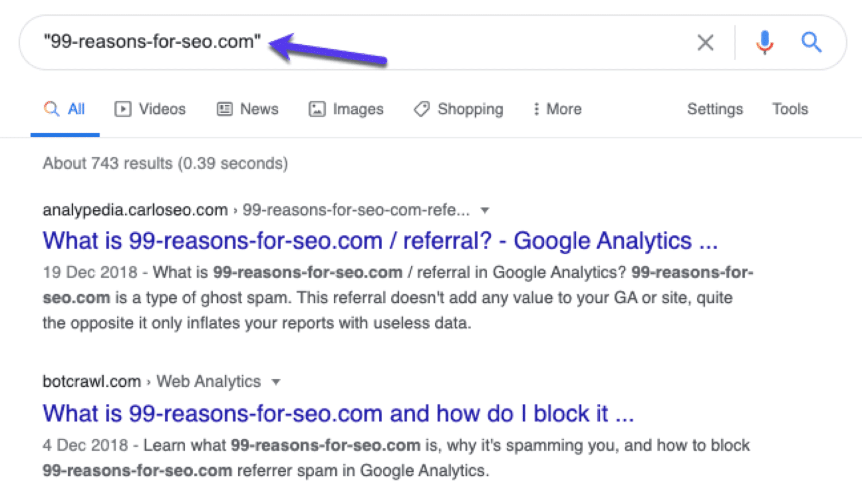Open the More options with three-dot icon
Viewport: 862px width, 504px height.
(536, 109)
